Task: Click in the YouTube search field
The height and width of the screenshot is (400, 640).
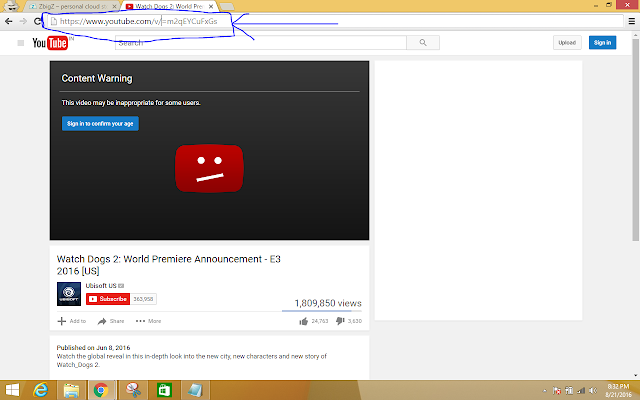Action: 261,42
